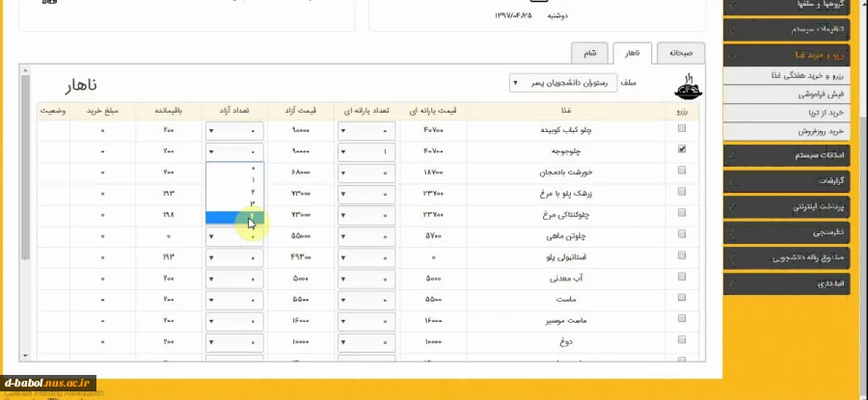Open the خرید روزفروش link
The height and width of the screenshot is (400, 868).
(821, 132)
